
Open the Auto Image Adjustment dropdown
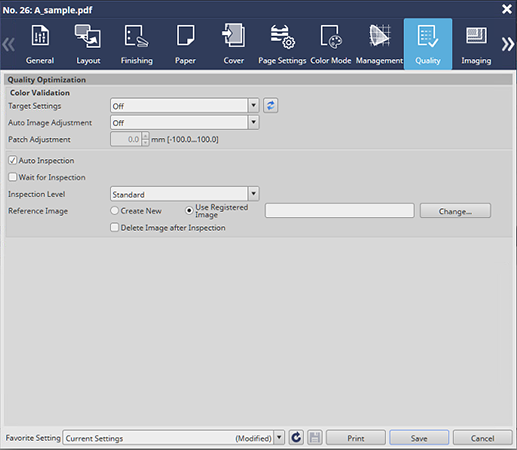coord(254,122)
